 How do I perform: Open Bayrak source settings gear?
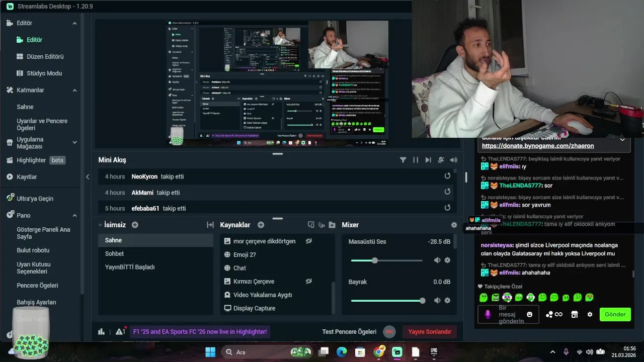[447, 300]
